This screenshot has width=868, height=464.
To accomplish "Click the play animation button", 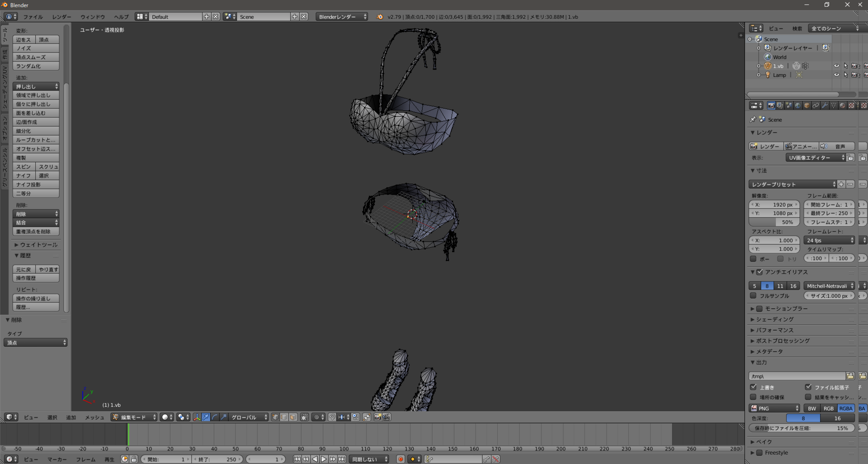I will 324,459.
